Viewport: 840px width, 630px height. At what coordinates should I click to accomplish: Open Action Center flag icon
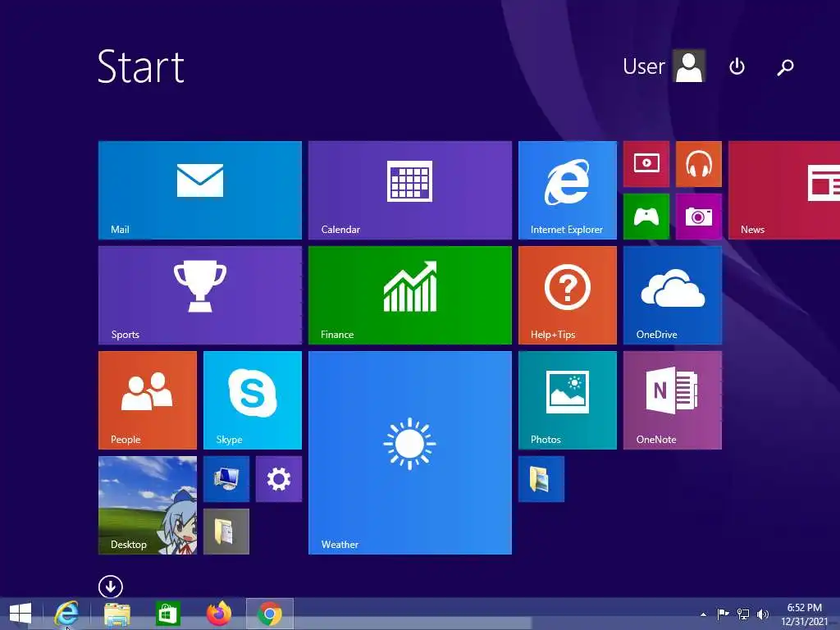(723, 614)
